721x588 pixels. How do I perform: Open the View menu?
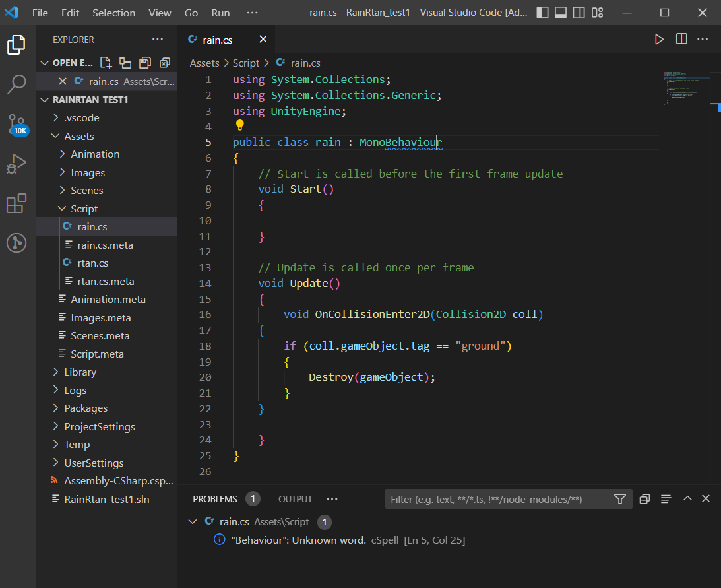(x=160, y=13)
